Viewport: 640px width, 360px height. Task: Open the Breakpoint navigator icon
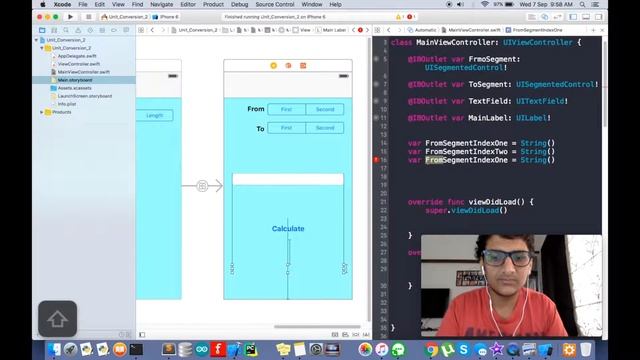click(114, 30)
